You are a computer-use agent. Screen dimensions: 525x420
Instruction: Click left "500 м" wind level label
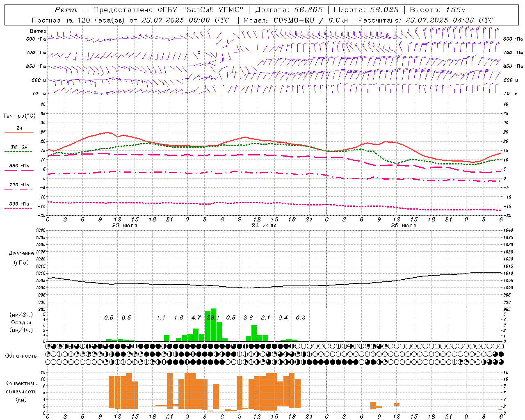(x=39, y=80)
